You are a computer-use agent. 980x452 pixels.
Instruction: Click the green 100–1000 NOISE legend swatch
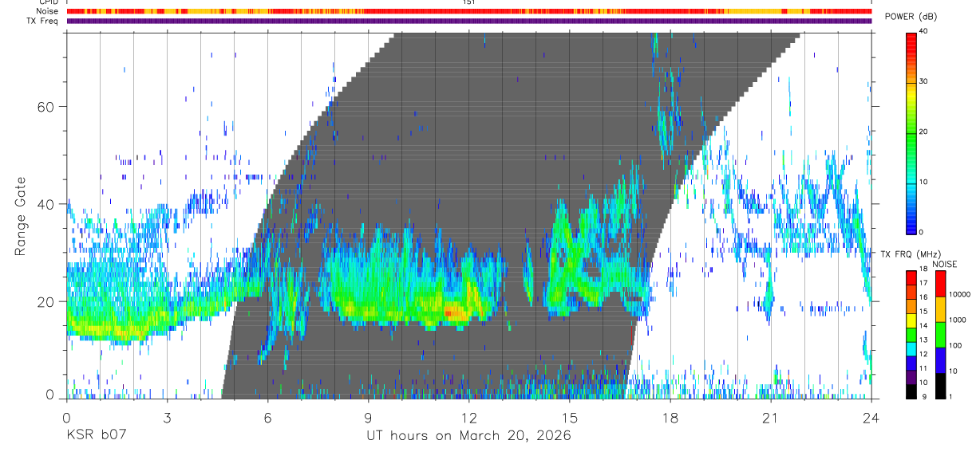click(940, 335)
